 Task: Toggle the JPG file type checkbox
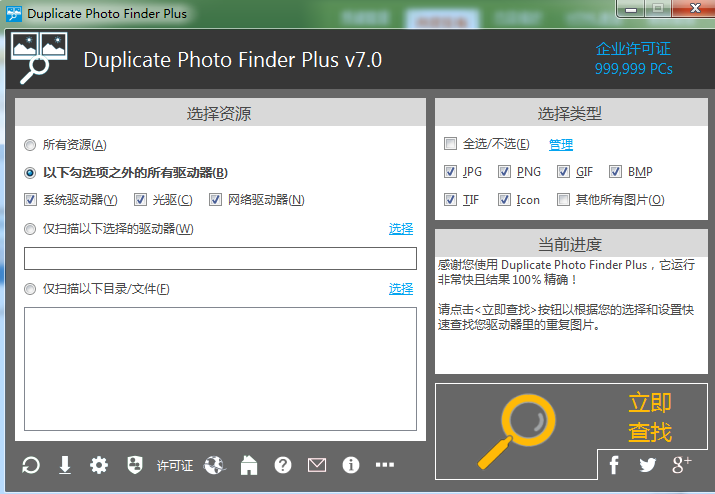coord(451,172)
